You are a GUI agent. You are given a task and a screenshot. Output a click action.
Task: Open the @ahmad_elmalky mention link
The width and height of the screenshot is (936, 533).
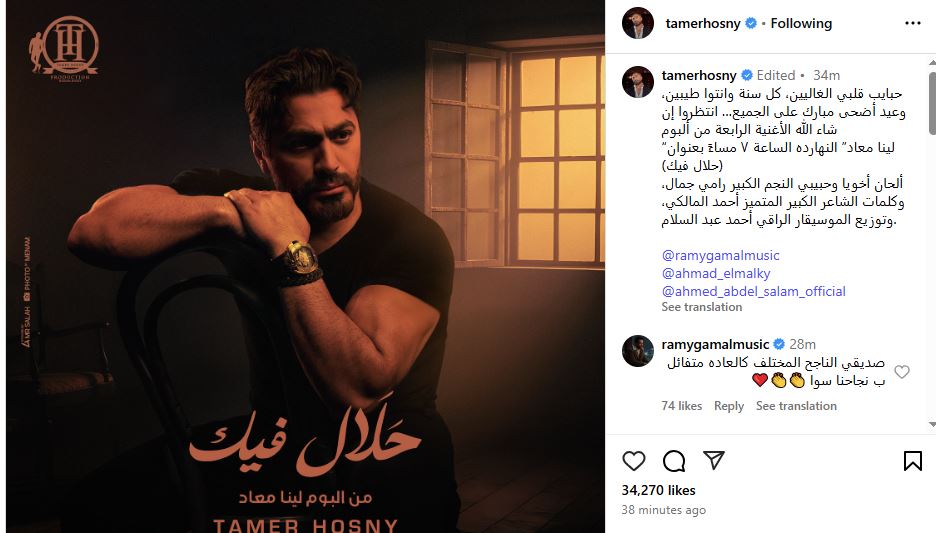[716, 273]
